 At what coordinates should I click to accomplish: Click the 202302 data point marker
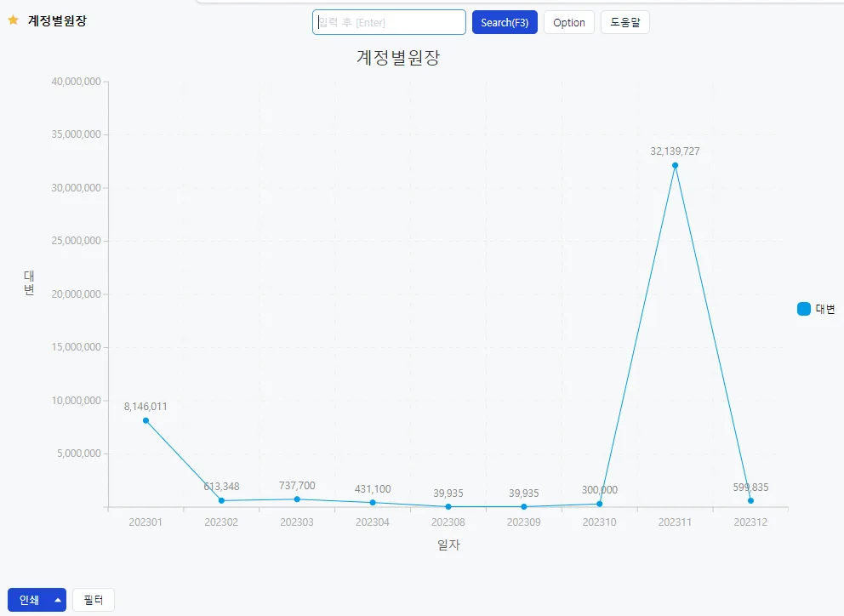pos(221,501)
